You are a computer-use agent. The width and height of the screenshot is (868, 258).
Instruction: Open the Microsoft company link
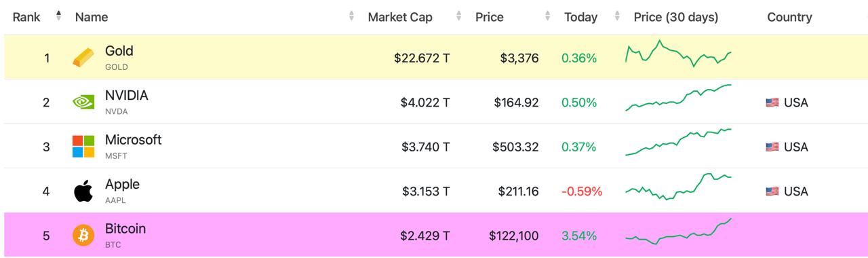(x=133, y=139)
